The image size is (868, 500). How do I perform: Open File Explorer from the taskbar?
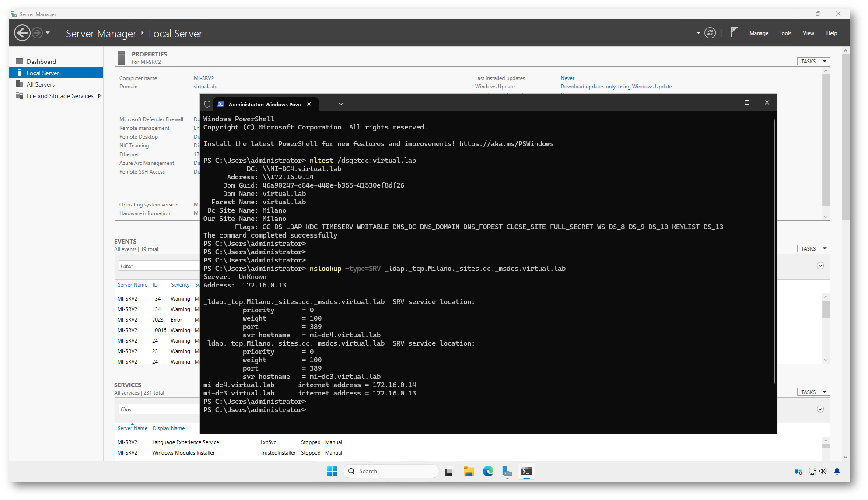click(x=469, y=472)
